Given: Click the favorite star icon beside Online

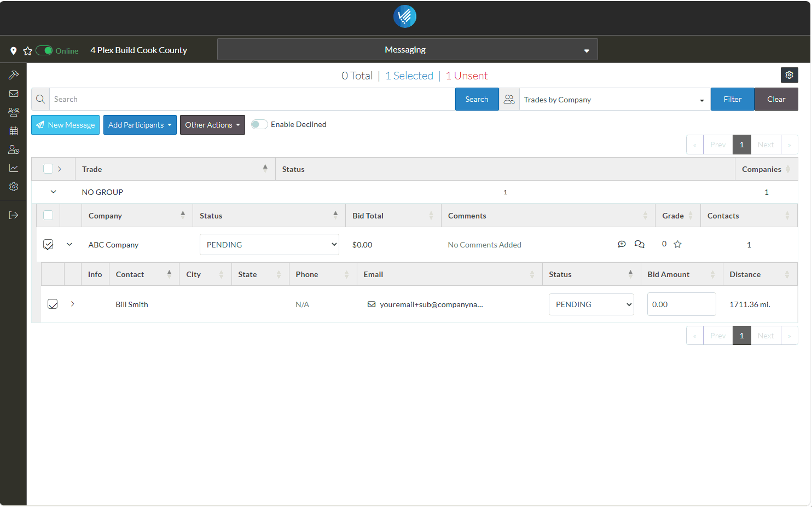Looking at the screenshot, I should click(x=28, y=51).
